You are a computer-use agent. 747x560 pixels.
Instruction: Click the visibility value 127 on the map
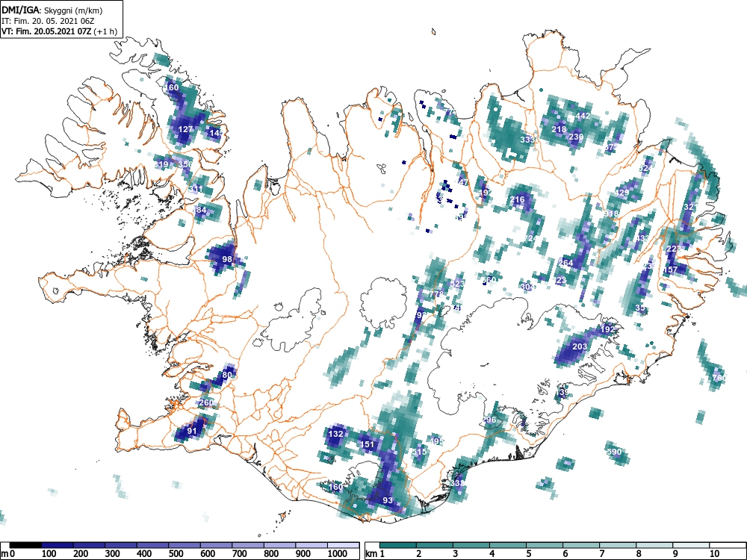[185, 129]
